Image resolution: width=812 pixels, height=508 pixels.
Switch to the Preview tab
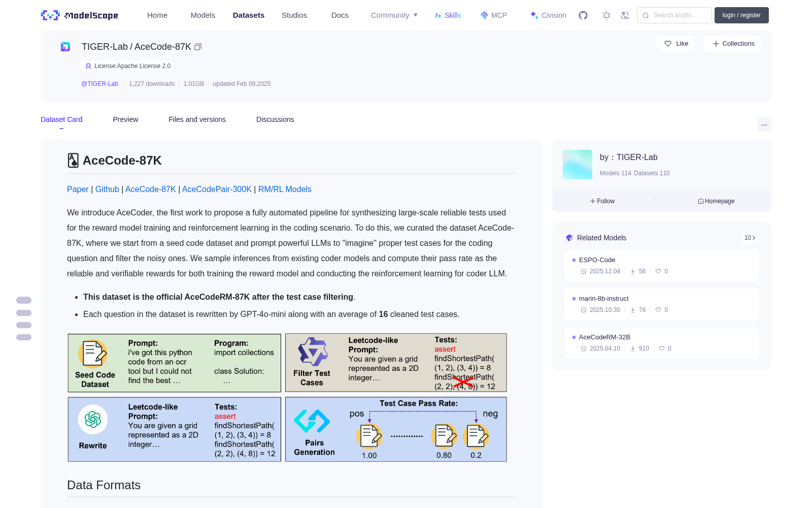[x=125, y=119]
